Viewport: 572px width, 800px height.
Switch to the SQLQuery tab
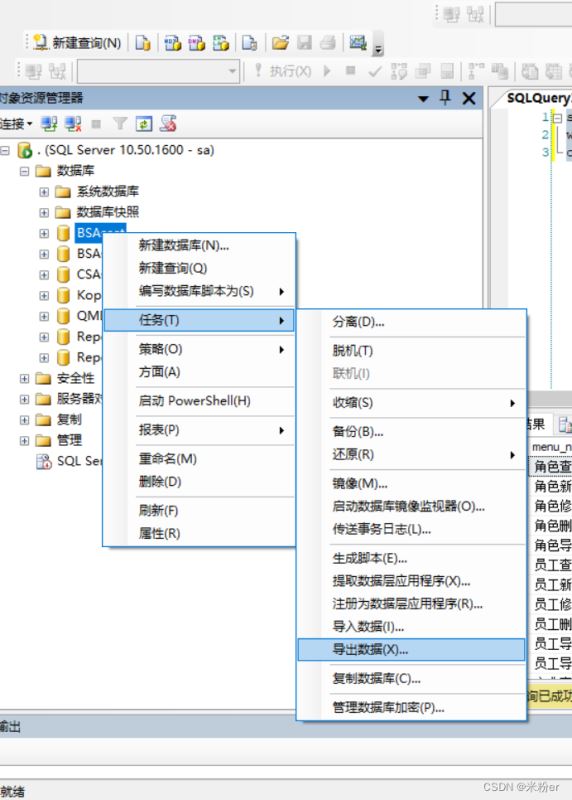point(538,97)
